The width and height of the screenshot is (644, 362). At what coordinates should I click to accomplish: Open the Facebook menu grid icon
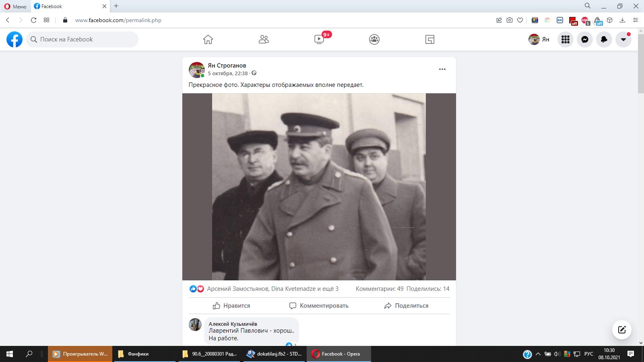566,39
